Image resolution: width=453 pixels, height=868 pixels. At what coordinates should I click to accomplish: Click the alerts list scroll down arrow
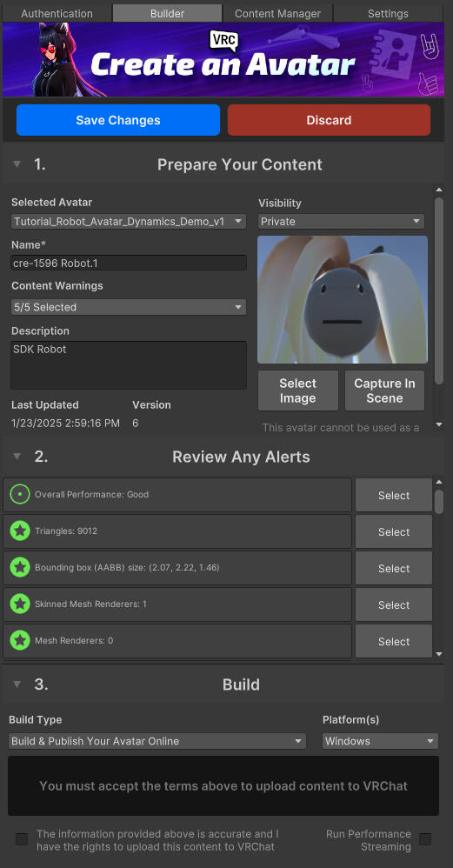438,654
